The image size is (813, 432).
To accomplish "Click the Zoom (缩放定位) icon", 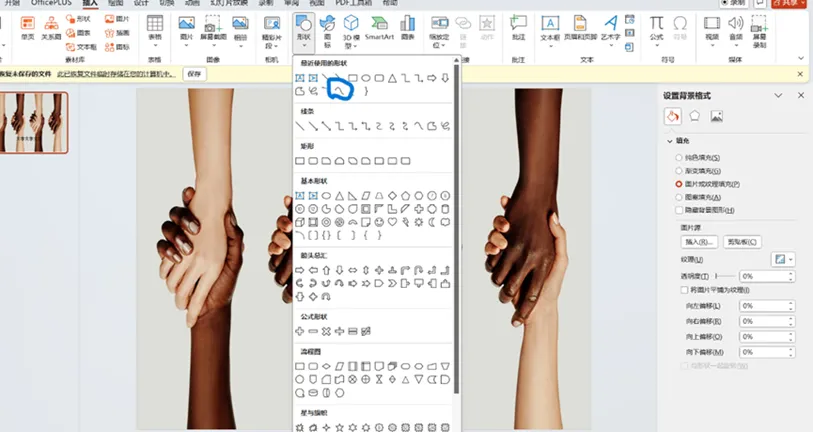I will [440, 23].
